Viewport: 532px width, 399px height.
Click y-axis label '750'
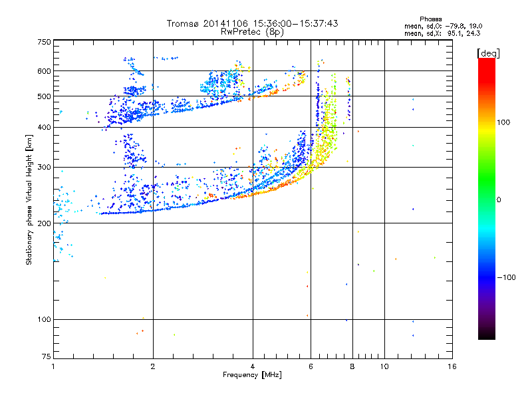44,42
